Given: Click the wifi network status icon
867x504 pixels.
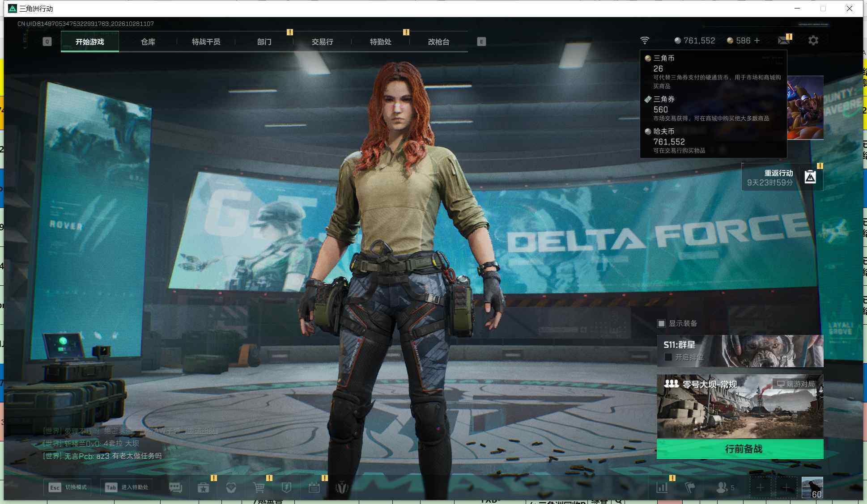Looking at the screenshot, I should click(645, 40).
